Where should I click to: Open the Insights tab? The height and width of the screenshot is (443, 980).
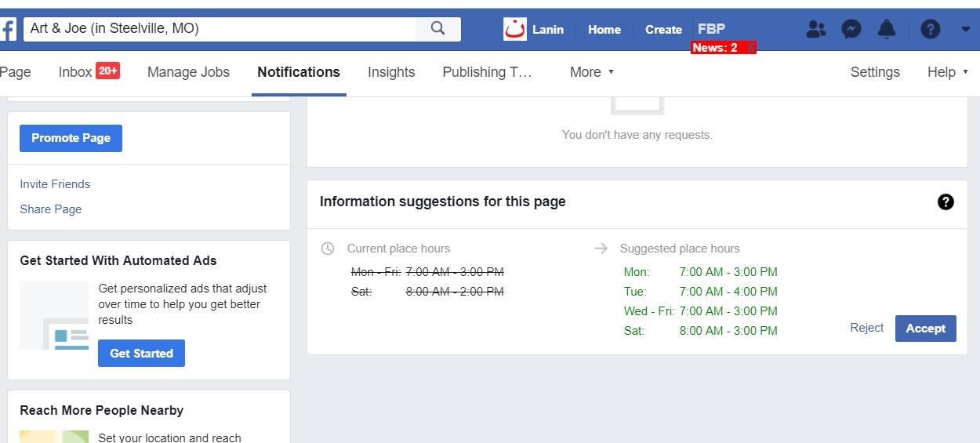click(391, 72)
